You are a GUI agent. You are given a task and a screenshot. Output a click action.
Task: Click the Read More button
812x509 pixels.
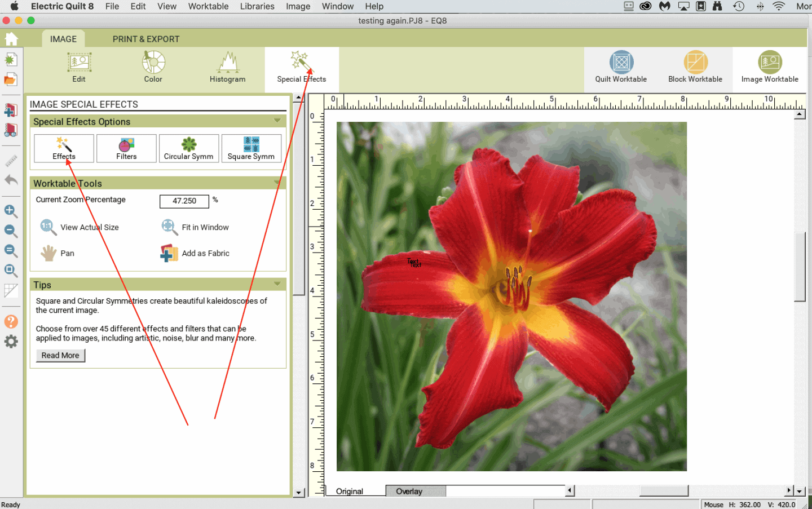pos(60,356)
